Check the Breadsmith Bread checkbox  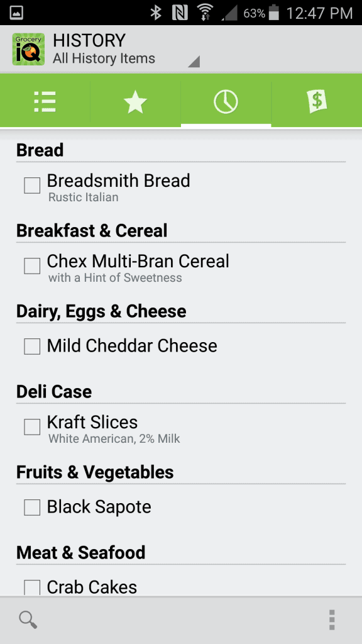pos(32,186)
